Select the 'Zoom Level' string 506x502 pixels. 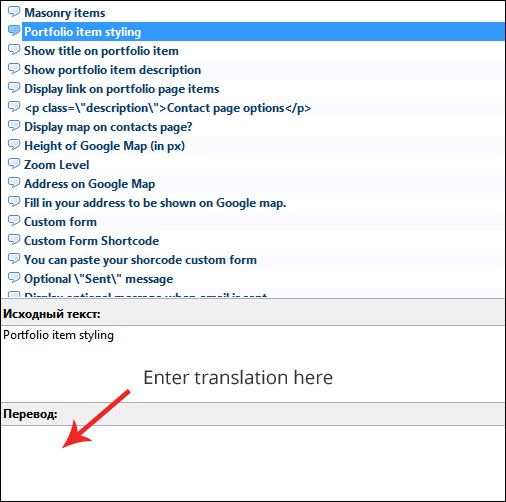(x=56, y=165)
